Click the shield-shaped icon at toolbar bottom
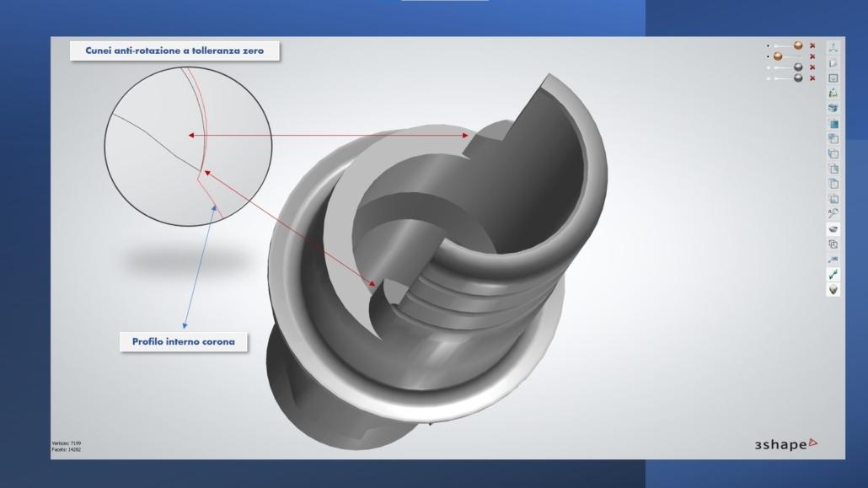The image size is (868, 488). pyautogui.click(x=833, y=289)
